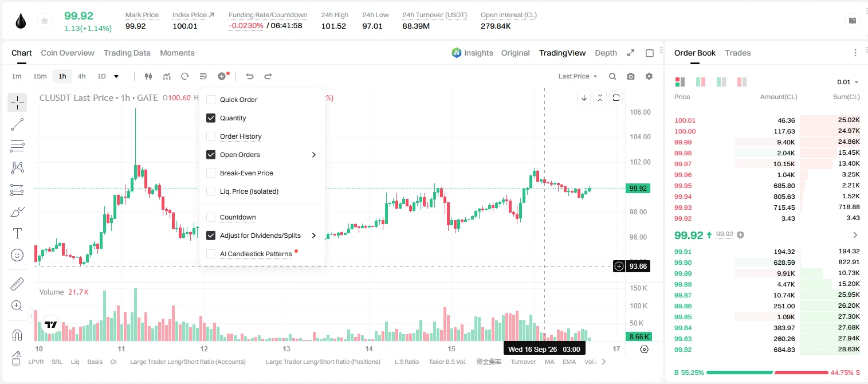Open the 0.01 price precision dropdown

847,82
